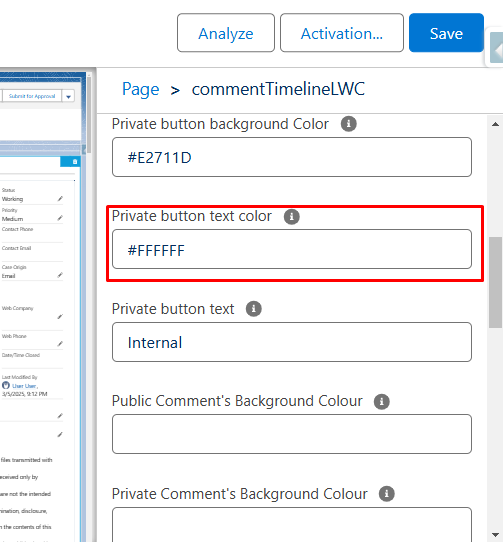The height and width of the screenshot is (542, 503).
Task: Click the scrollbar down arrow in properties panel
Action: (495, 535)
